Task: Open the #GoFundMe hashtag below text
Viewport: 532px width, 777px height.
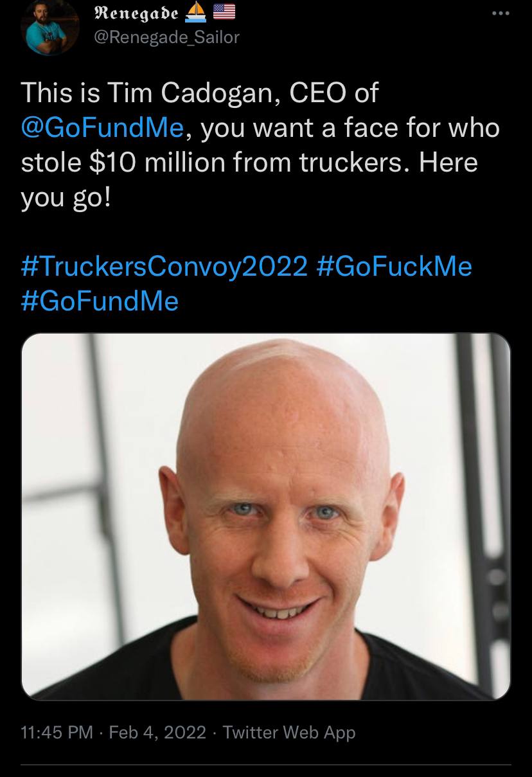Action: 100,301
